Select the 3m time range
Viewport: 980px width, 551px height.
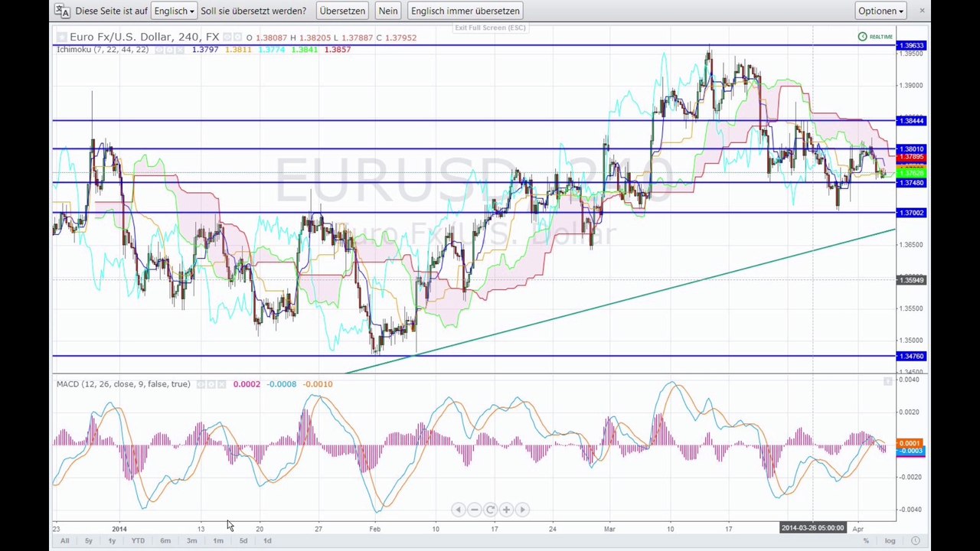tap(191, 541)
